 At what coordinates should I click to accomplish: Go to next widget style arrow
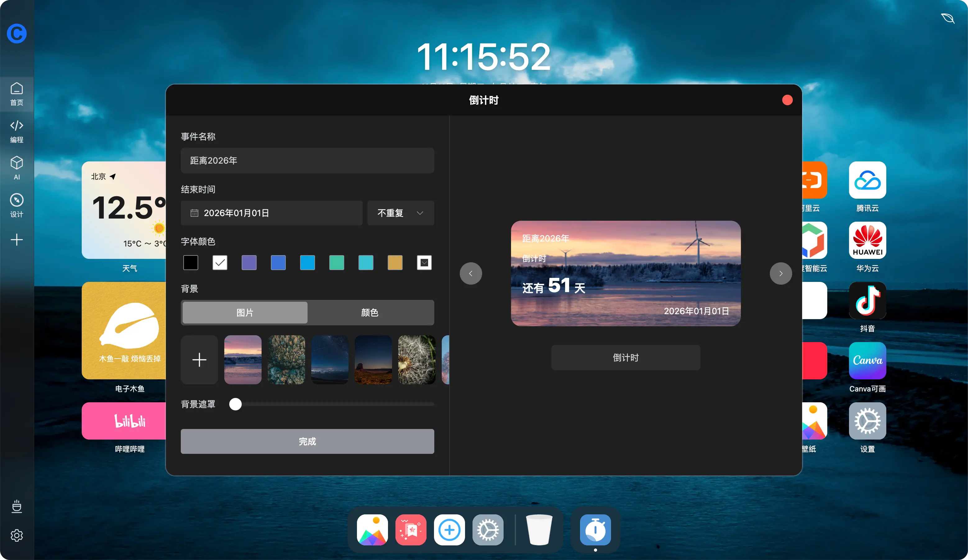pos(781,273)
